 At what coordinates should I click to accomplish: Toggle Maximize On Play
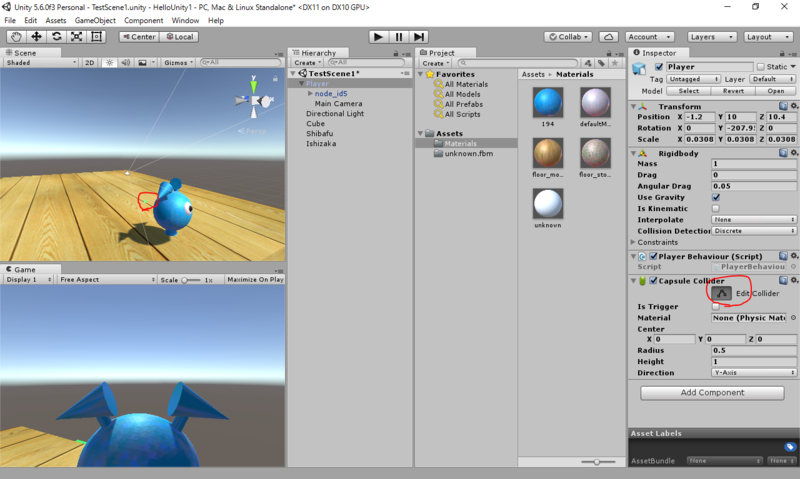(x=255, y=280)
